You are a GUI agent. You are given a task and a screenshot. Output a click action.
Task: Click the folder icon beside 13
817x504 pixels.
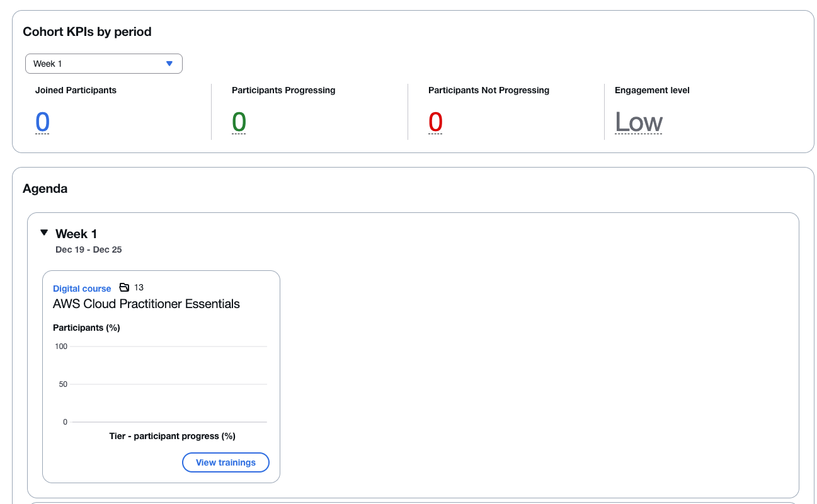point(124,287)
